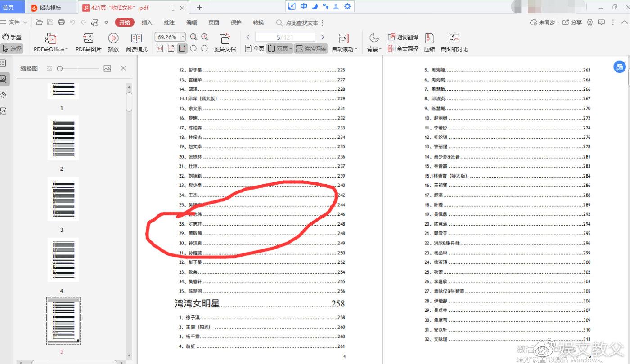Open the PDF转Office converter

coord(50,43)
